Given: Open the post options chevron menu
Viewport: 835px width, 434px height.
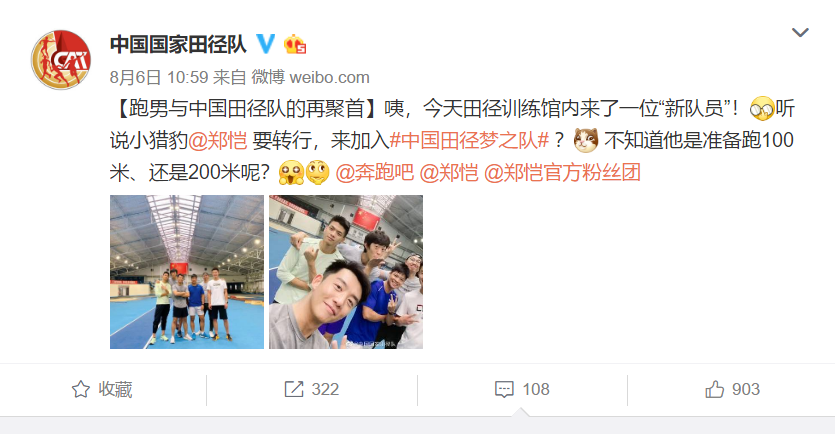Looking at the screenshot, I should point(800,33).
